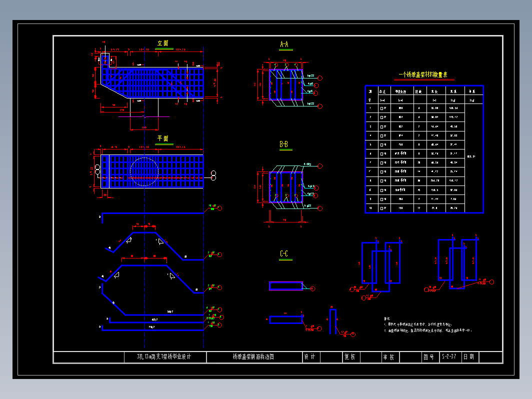The height and width of the screenshot is (399, 532).
Task: Click the 日期 date cell
Action: click(x=468, y=357)
